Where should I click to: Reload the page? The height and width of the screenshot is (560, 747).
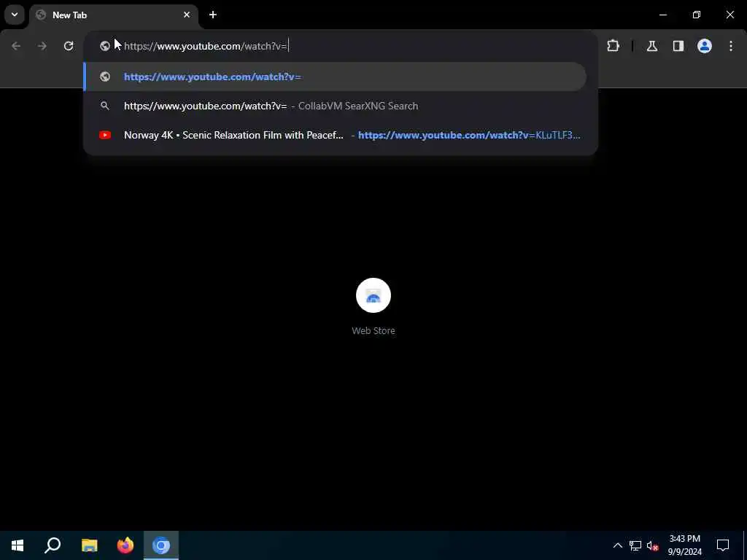69,46
